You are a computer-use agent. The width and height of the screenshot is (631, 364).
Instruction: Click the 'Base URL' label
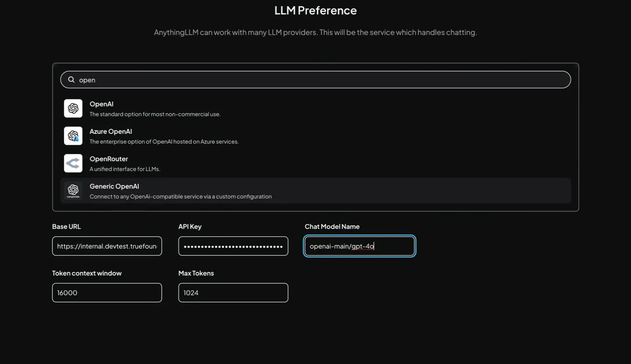66,226
